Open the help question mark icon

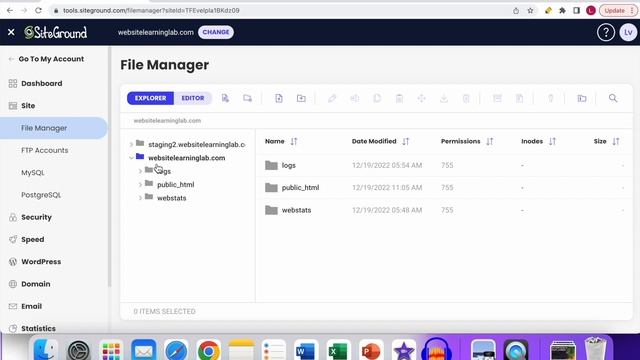(606, 32)
